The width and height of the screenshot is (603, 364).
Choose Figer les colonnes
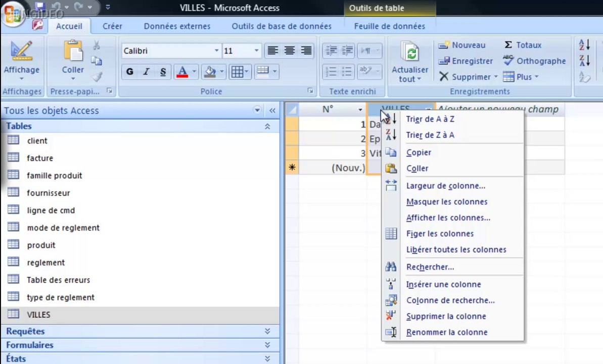pos(453,234)
